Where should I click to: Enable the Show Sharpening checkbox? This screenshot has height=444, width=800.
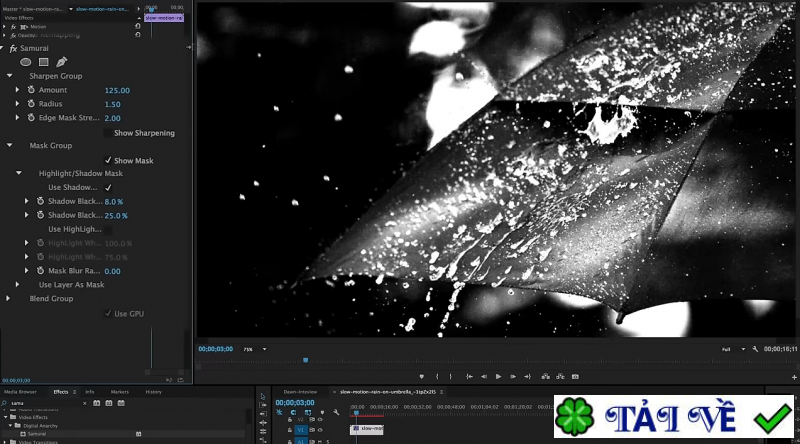(108, 133)
